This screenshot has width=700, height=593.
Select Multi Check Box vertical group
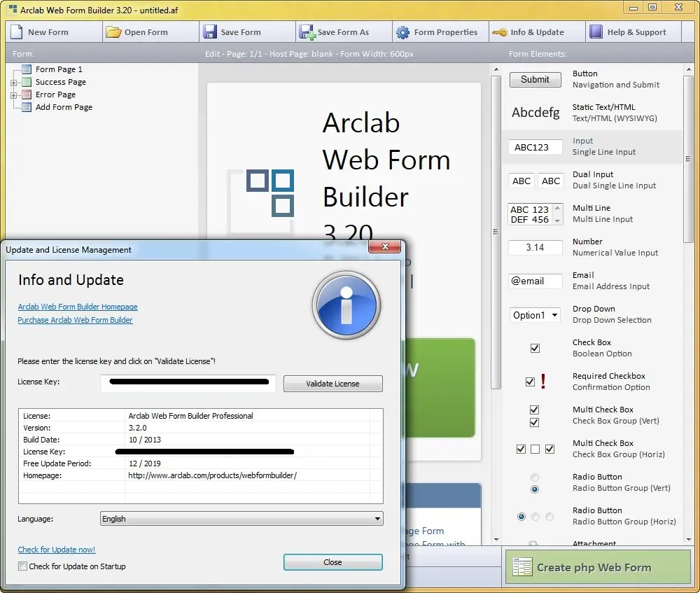534,416
